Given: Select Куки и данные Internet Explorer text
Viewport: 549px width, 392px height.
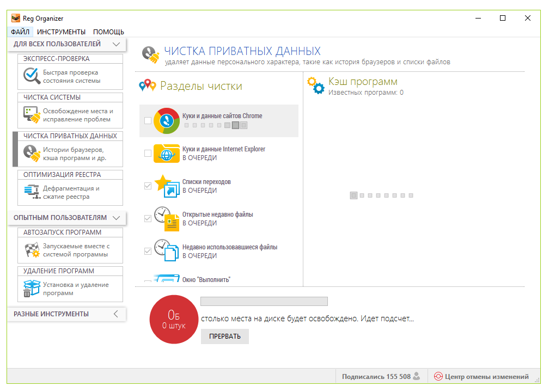Looking at the screenshot, I should (223, 149).
